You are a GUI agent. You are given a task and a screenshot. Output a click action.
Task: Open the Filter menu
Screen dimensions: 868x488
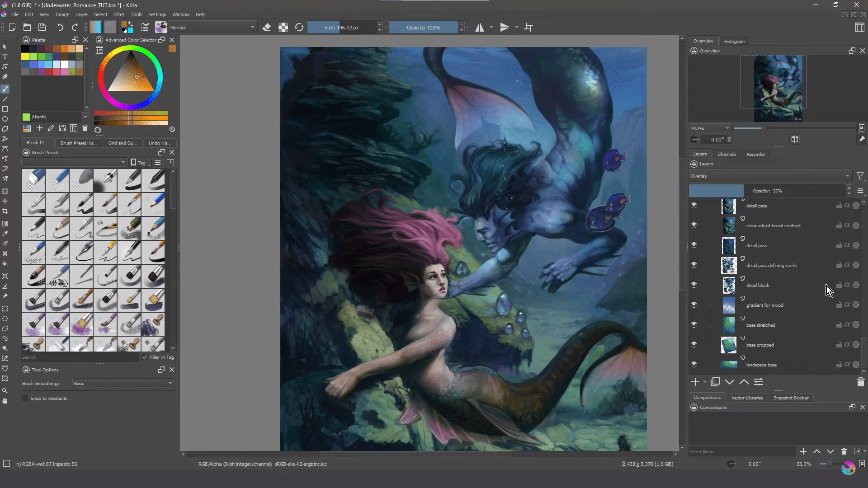click(x=118, y=14)
